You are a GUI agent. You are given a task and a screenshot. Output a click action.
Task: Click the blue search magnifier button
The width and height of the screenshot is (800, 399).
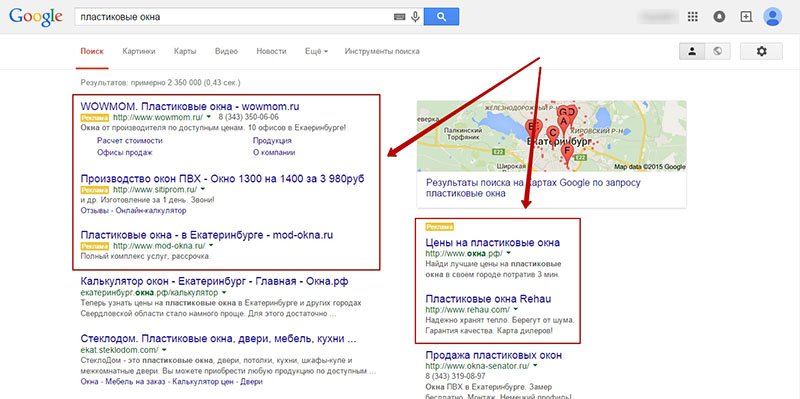click(441, 17)
